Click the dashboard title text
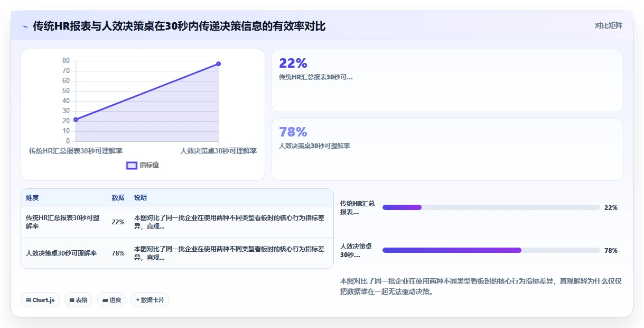Viewport: 644px width, 328px height. click(179, 26)
